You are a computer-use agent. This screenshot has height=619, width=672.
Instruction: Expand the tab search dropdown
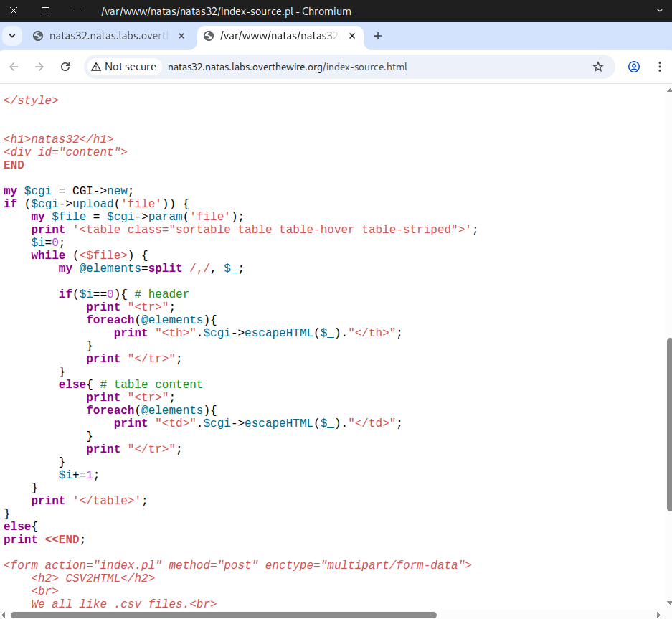click(11, 36)
